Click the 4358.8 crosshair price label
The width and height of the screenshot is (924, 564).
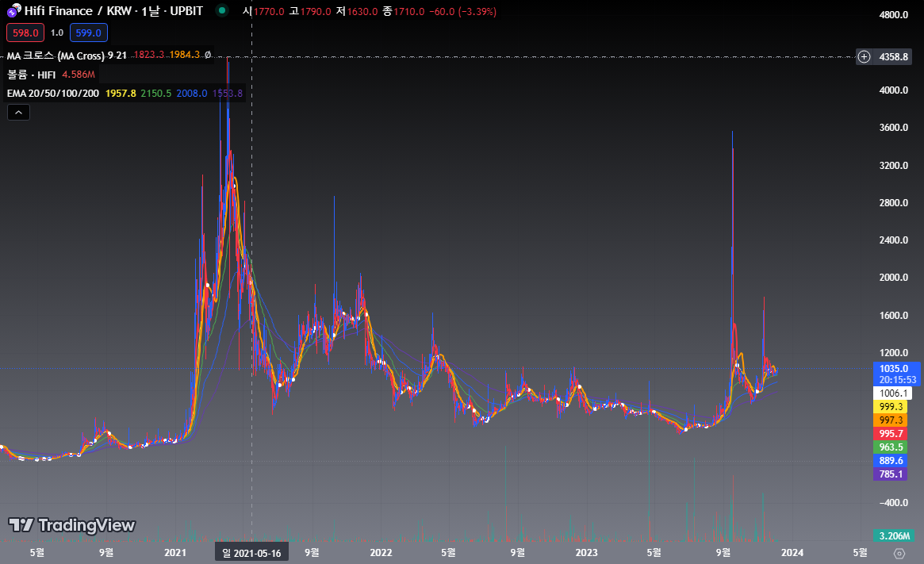(893, 56)
